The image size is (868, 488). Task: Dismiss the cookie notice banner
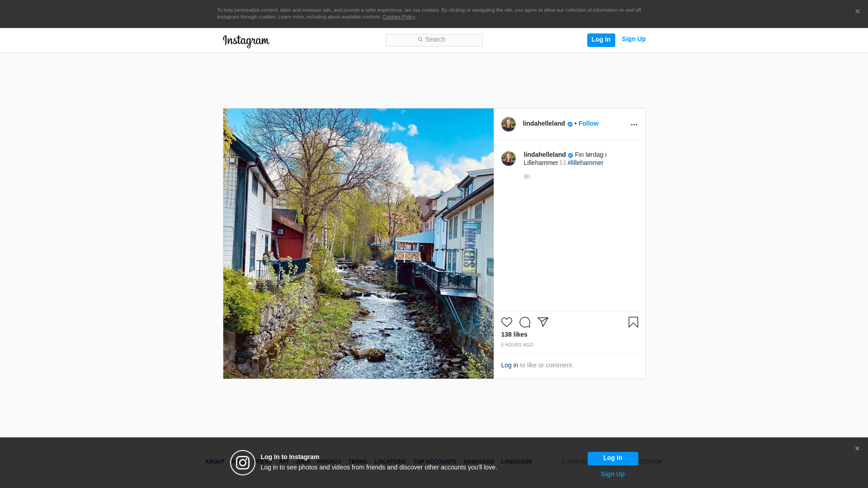click(857, 12)
